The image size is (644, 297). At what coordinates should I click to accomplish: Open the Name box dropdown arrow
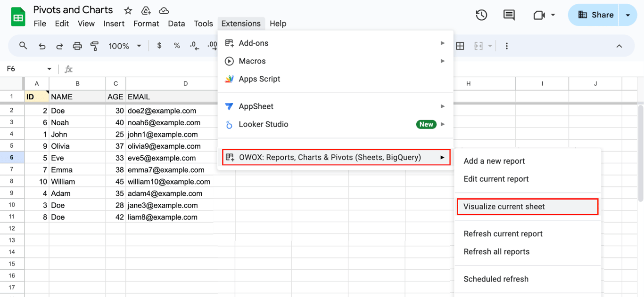click(49, 69)
